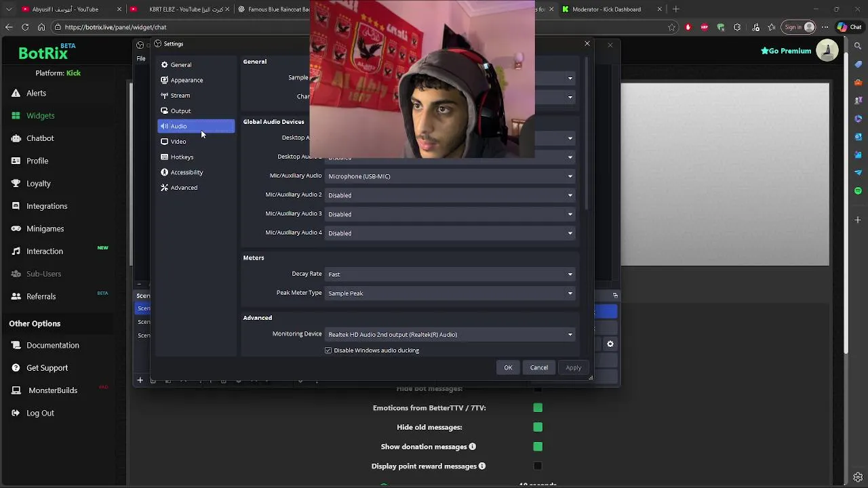Open Edge sidebar search icon
The image size is (868, 488).
pos(858,47)
